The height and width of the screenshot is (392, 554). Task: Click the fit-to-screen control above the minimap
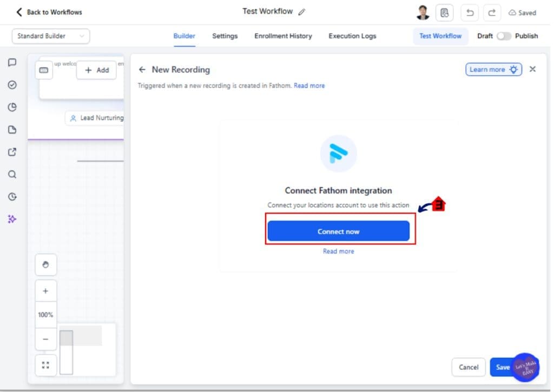[x=46, y=364]
